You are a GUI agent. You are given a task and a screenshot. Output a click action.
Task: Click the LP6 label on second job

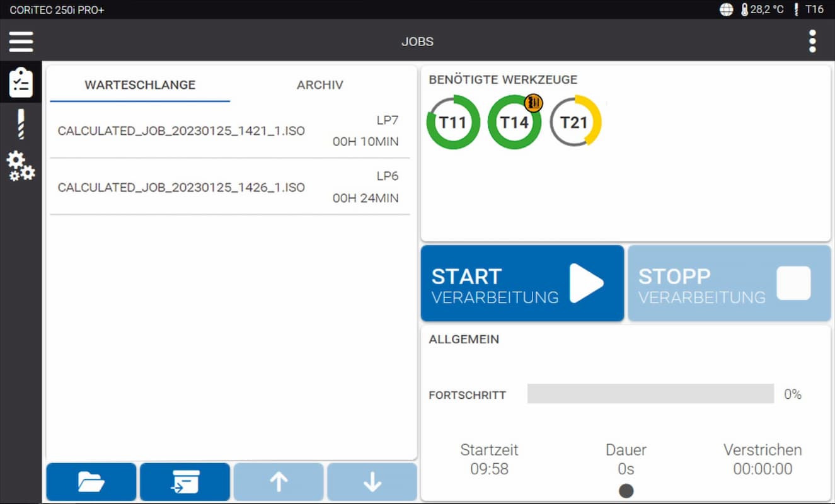(388, 176)
